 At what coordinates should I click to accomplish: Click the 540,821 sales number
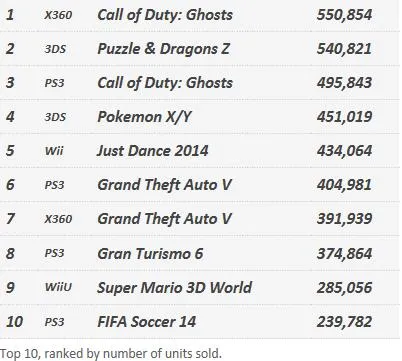(344, 49)
